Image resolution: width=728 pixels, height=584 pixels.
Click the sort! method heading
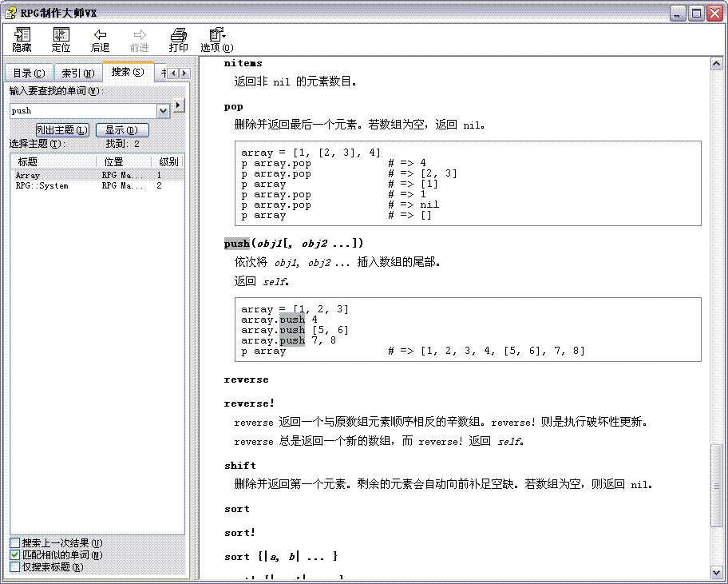[x=240, y=533]
